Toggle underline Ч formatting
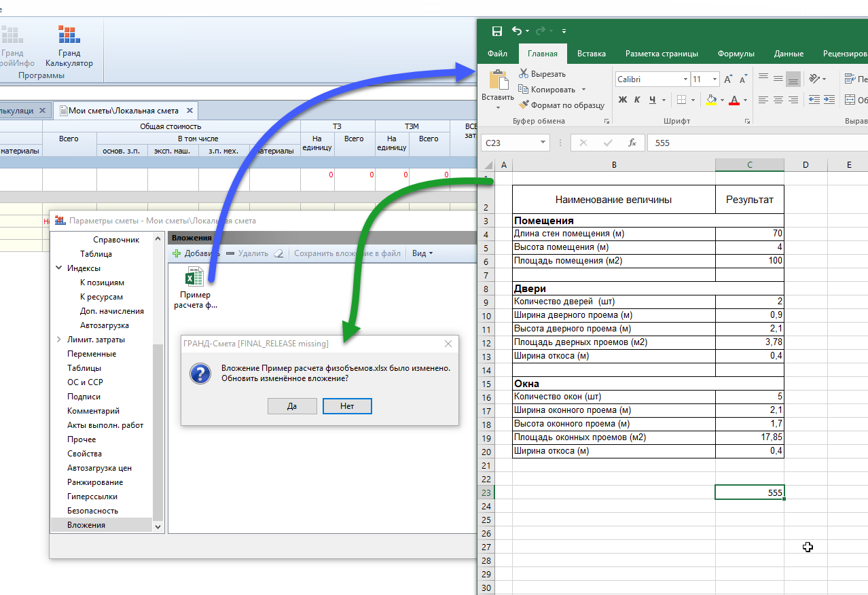The height and width of the screenshot is (595, 868). [652, 100]
